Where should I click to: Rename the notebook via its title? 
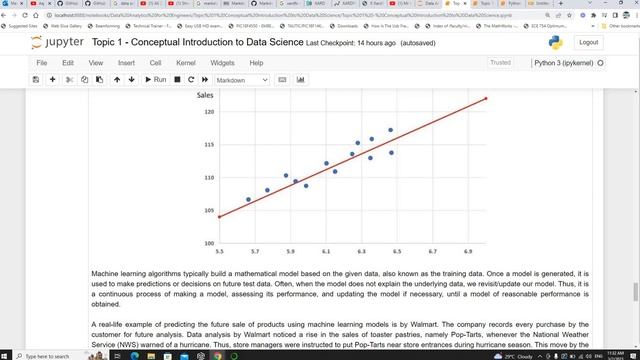(198, 42)
